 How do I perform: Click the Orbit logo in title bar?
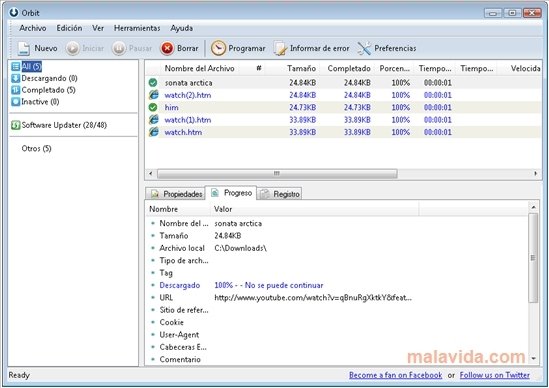pos(14,13)
